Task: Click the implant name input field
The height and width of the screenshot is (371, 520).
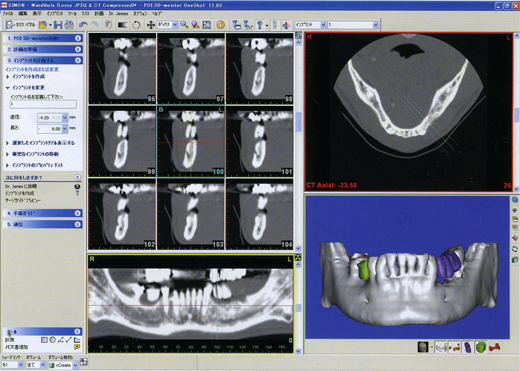Action: [x=43, y=104]
